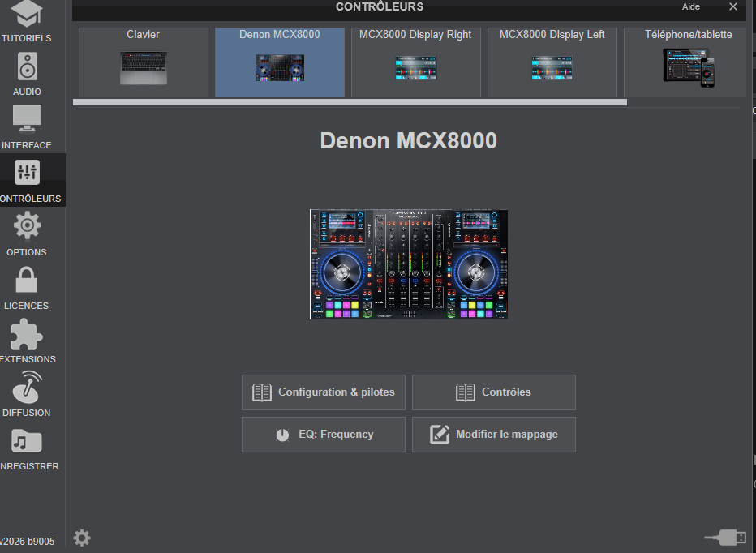Open Configuration & pilotes
The height and width of the screenshot is (553, 756).
pos(324,392)
